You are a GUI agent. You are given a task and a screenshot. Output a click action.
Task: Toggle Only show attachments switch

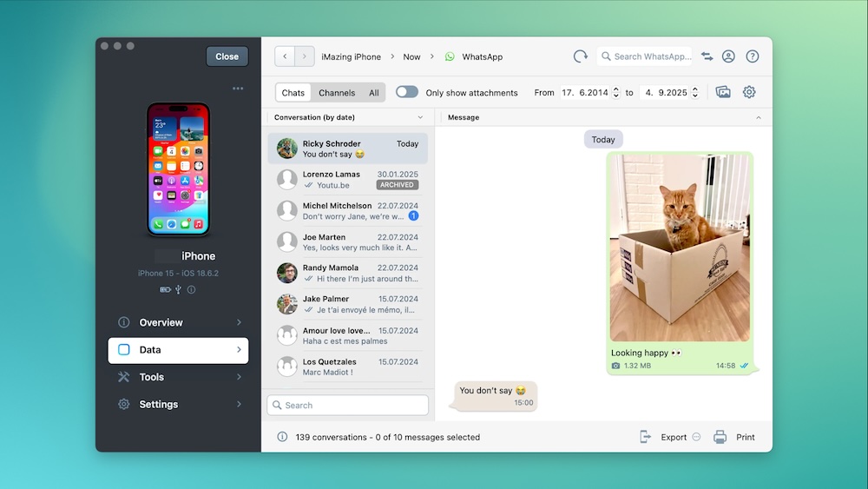pyautogui.click(x=407, y=92)
